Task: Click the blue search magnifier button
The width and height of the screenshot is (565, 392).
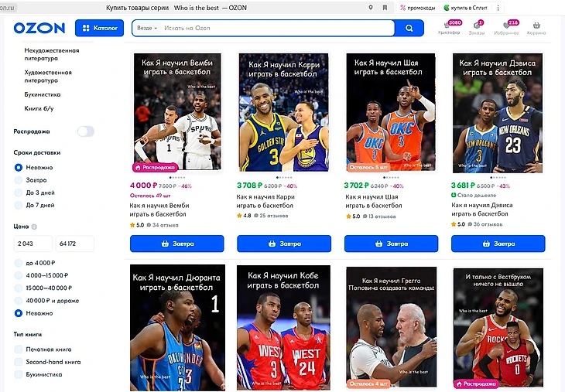Action: click(x=409, y=28)
